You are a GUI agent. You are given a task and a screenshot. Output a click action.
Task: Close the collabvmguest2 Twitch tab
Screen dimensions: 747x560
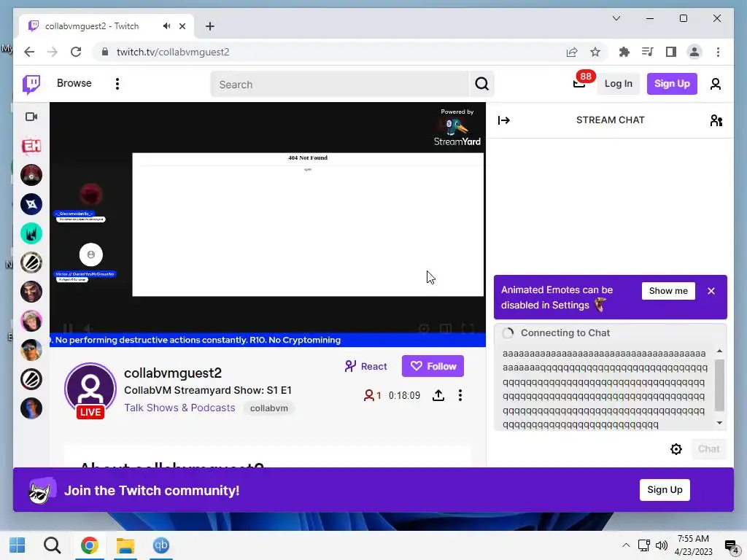click(x=182, y=26)
